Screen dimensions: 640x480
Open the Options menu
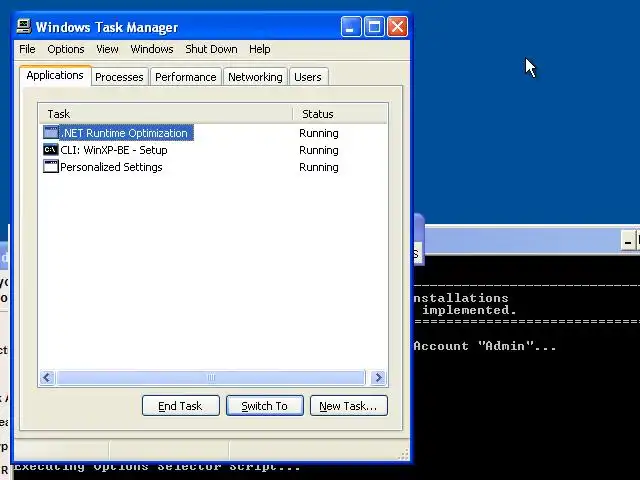(x=66, y=49)
